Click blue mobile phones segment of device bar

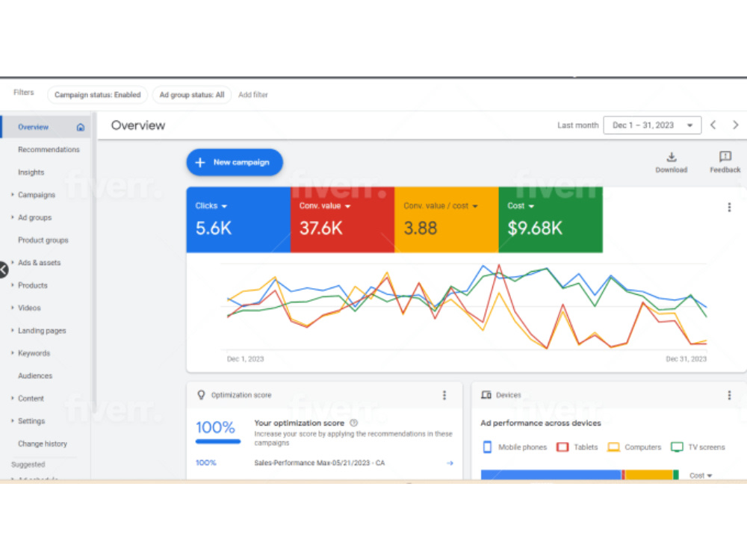[x=551, y=475]
